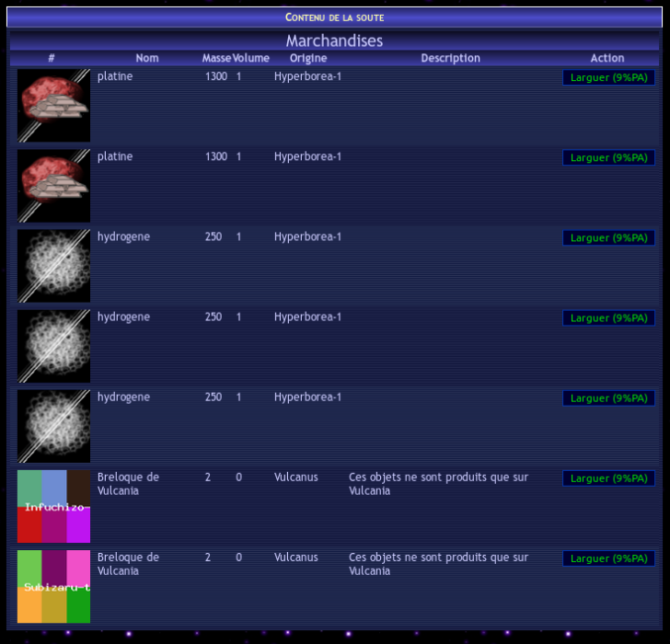Screen dimensions: 670x644
Task: Open the Subizaru Breloque de Vulcania icon
Action: pos(53,586)
